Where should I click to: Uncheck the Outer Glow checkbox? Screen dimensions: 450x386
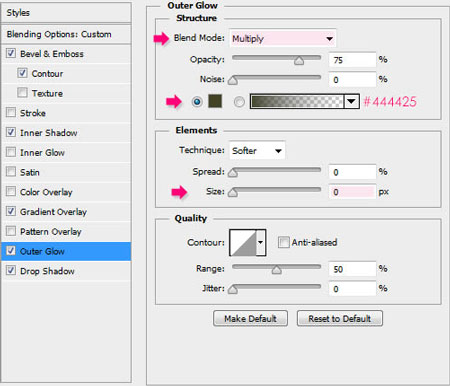pyautogui.click(x=11, y=251)
